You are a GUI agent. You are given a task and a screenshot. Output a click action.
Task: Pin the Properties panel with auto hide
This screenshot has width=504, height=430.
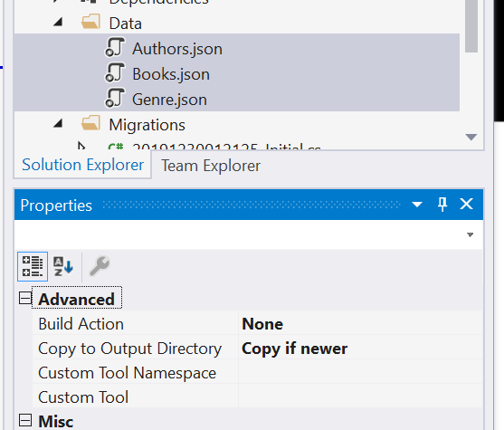[x=442, y=205]
